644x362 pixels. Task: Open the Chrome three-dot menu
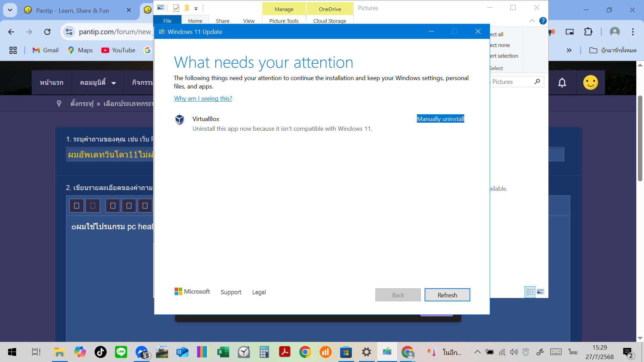(x=633, y=32)
